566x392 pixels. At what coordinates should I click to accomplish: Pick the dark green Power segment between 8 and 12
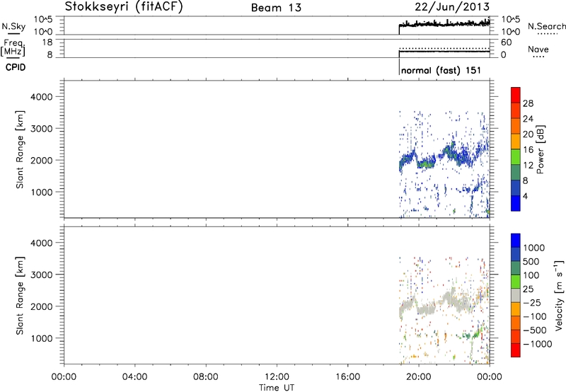click(x=516, y=173)
